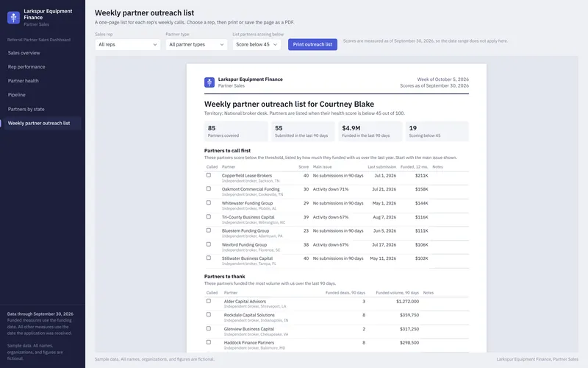This screenshot has height=368, width=588.
Task: Click partner name Copperfield Lease Brokers
Action: point(247,175)
